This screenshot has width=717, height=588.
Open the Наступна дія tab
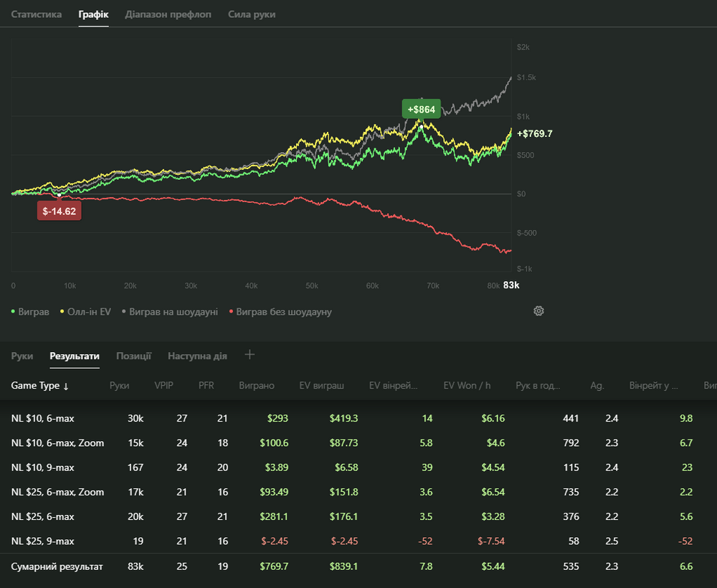[x=197, y=356]
